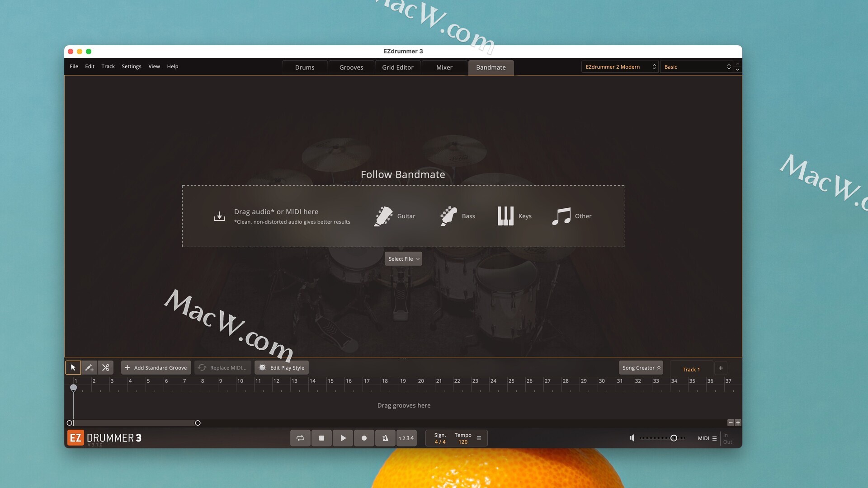Image resolution: width=868 pixels, height=488 pixels.
Task: Open the EZdrummer 2 Modern library dropdown
Action: pos(619,67)
